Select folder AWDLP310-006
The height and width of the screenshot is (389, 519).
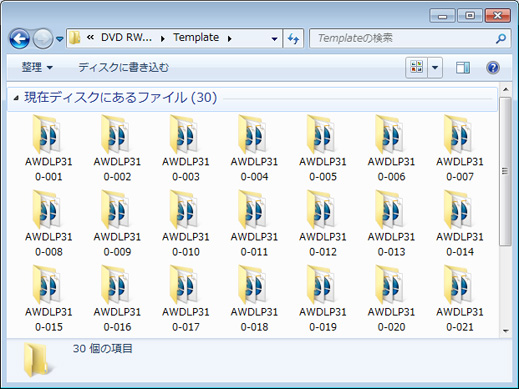391,148
